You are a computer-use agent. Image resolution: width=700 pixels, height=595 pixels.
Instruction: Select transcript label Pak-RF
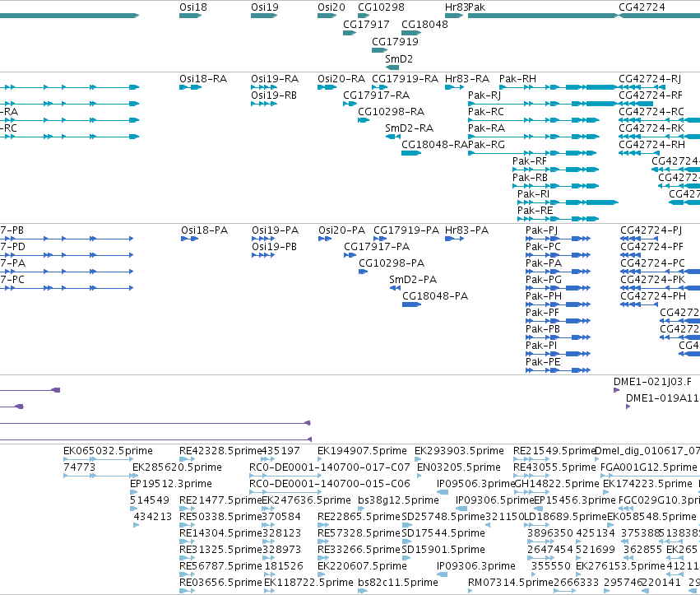coord(530,161)
